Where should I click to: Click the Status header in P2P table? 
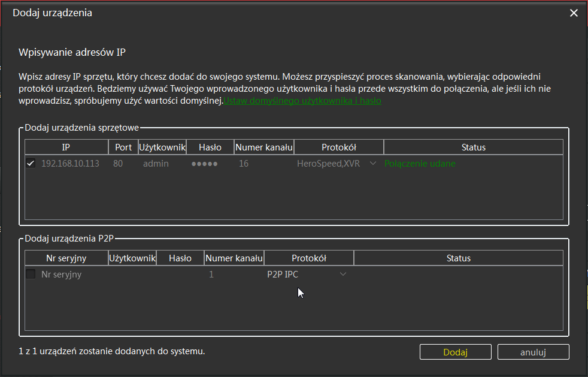pyautogui.click(x=458, y=258)
